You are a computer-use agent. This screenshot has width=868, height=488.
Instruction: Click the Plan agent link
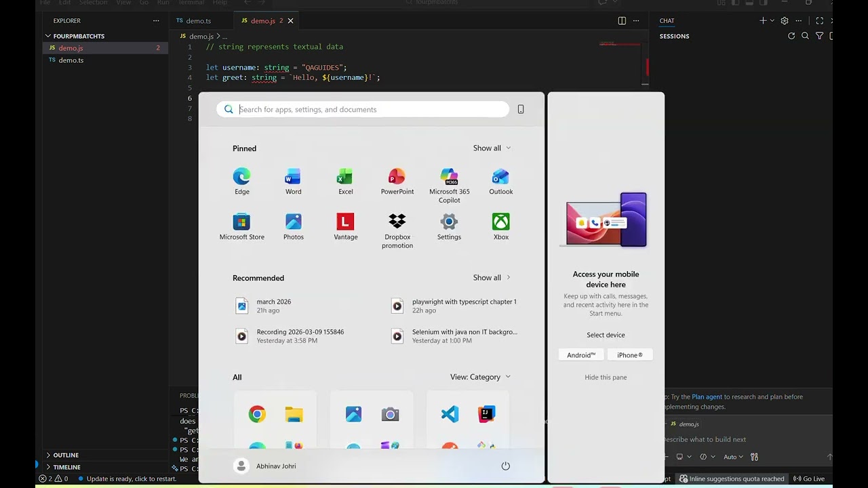[707, 396]
